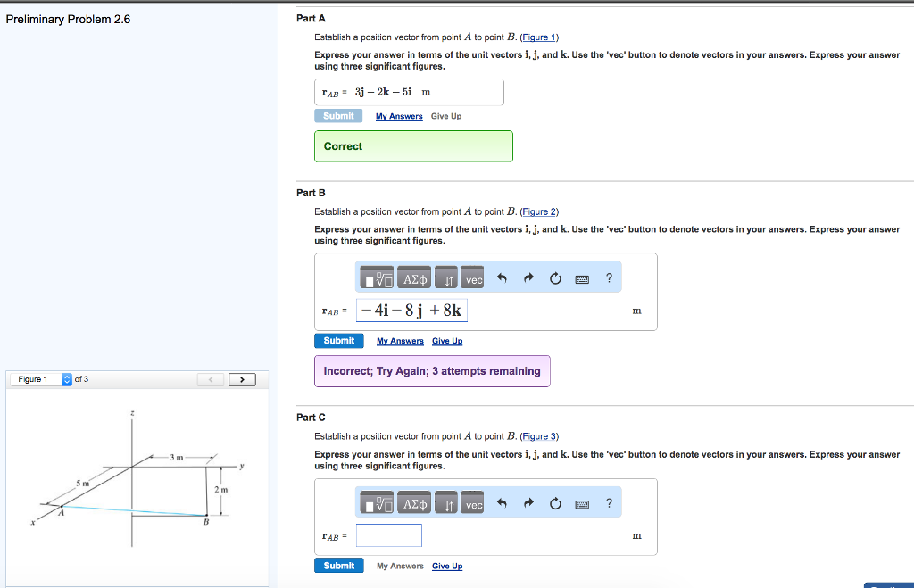Select the math templates icon in Part B toolbar
This screenshot has height=588, width=914.
(x=378, y=279)
